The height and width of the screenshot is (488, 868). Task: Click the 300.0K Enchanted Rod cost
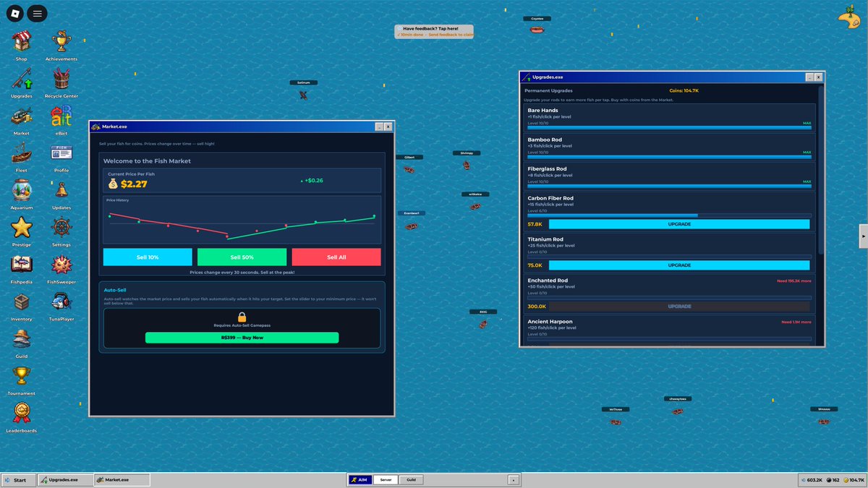[x=537, y=307]
